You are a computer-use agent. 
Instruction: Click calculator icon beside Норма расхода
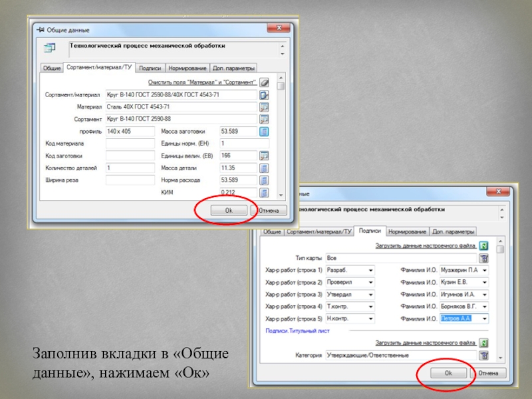(264, 180)
